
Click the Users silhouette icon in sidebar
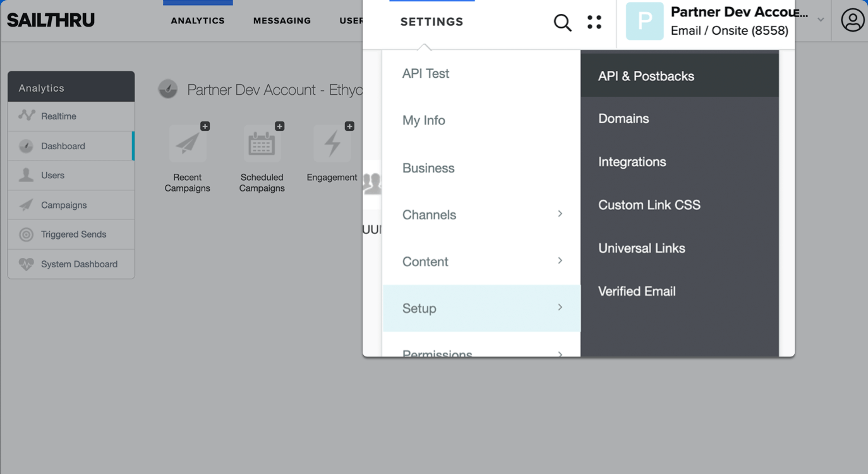pyautogui.click(x=26, y=175)
